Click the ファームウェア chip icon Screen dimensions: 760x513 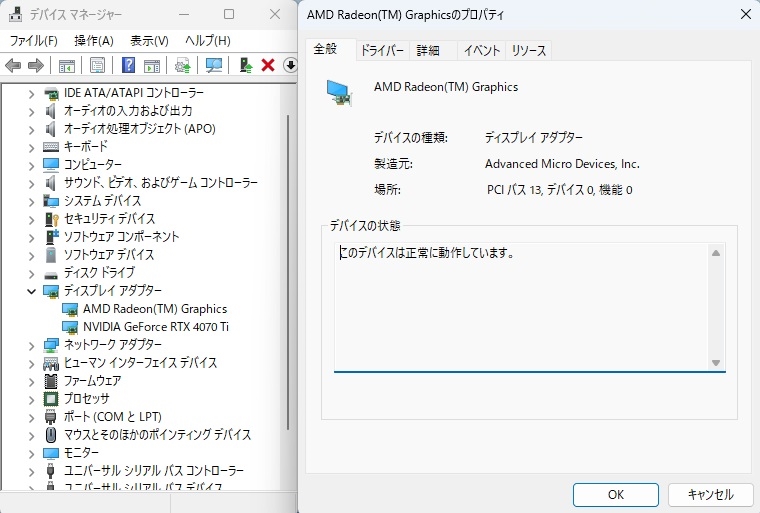click(x=51, y=381)
